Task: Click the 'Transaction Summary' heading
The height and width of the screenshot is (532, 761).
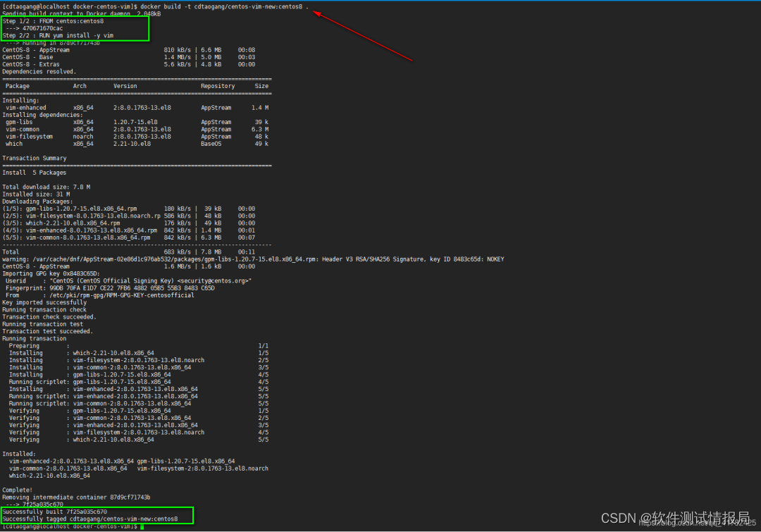Action: tap(35, 159)
